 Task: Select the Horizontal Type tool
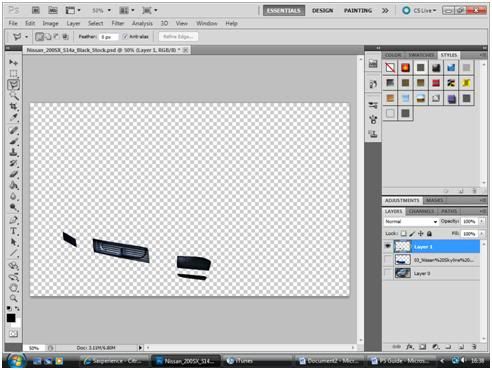pyautogui.click(x=13, y=231)
